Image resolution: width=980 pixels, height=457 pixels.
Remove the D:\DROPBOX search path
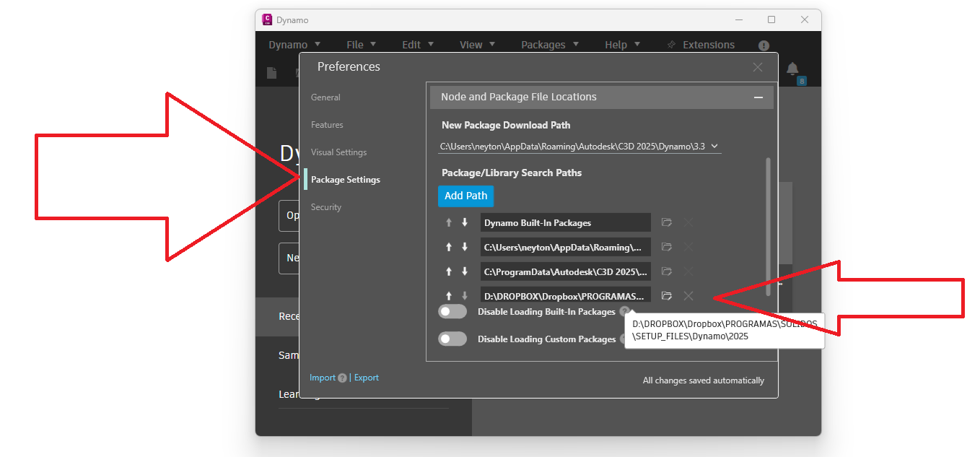click(x=688, y=296)
